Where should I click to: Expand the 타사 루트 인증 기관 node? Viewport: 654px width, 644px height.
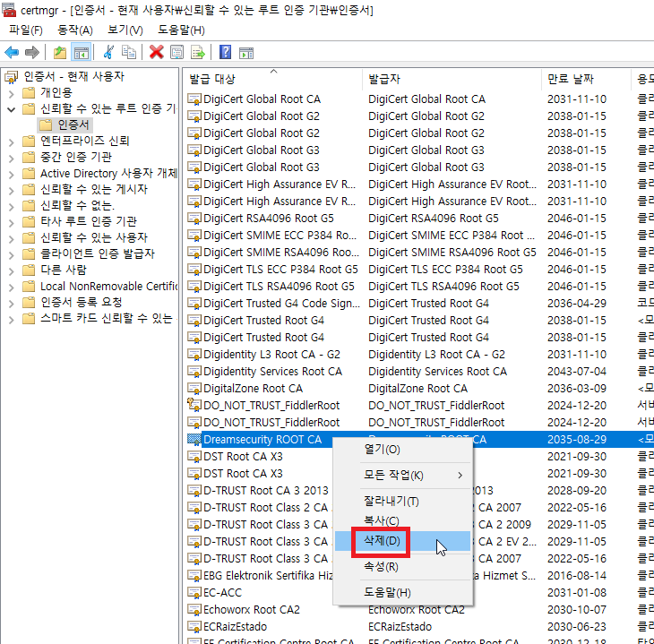(12, 223)
